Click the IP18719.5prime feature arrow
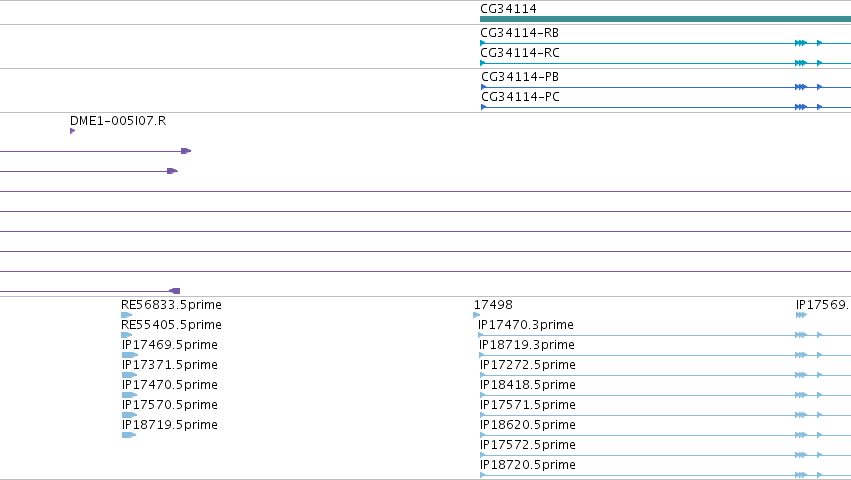The width and height of the screenshot is (851, 480). pyautogui.click(x=129, y=435)
